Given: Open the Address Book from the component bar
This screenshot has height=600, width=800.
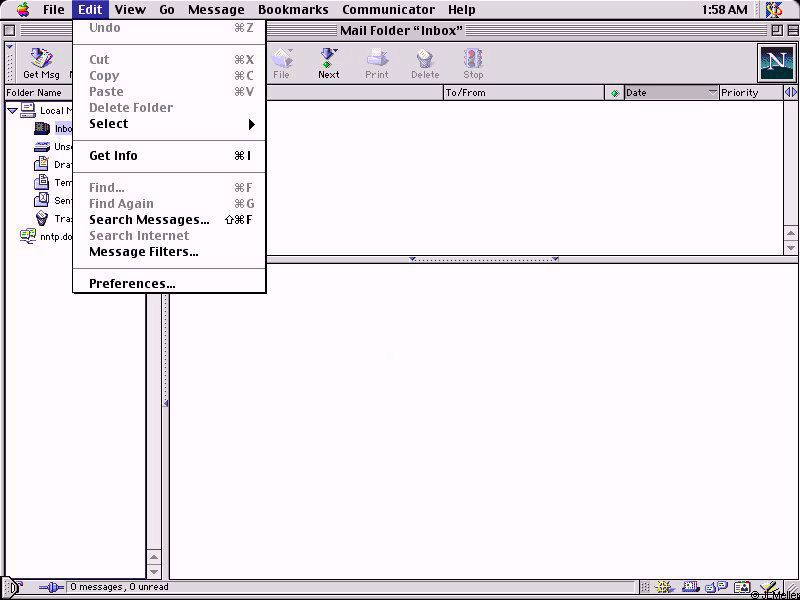Looking at the screenshot, I should point(741,588).
